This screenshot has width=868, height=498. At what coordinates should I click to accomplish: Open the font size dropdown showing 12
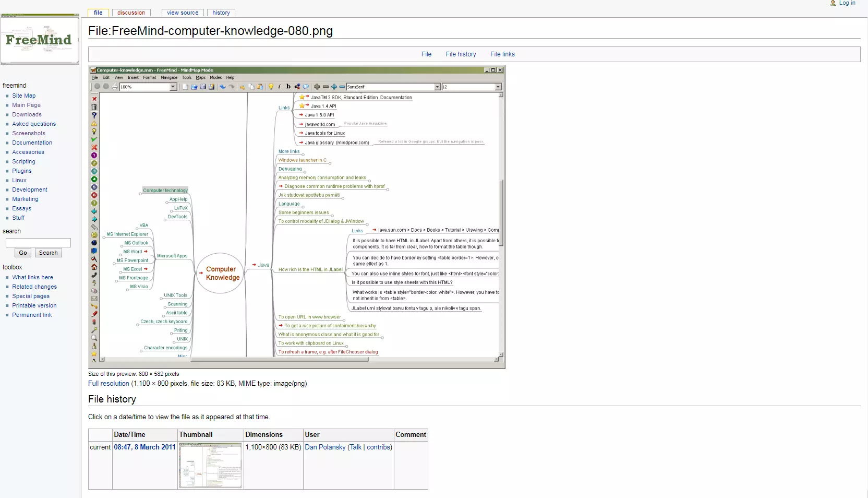tap(498, 87)
